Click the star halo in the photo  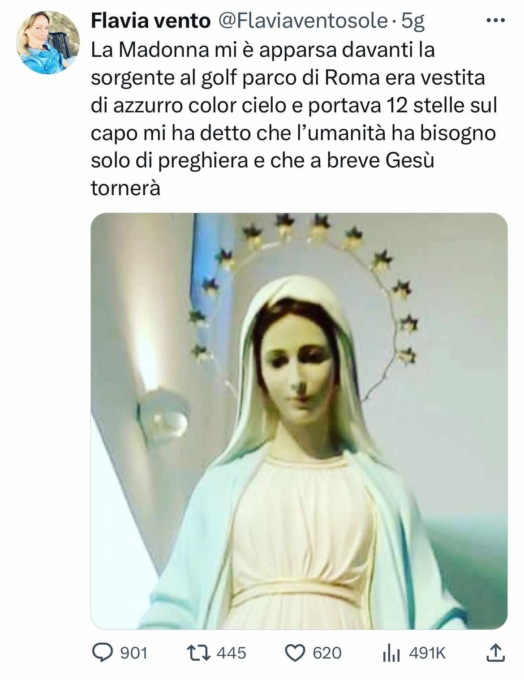coord(304,278)
